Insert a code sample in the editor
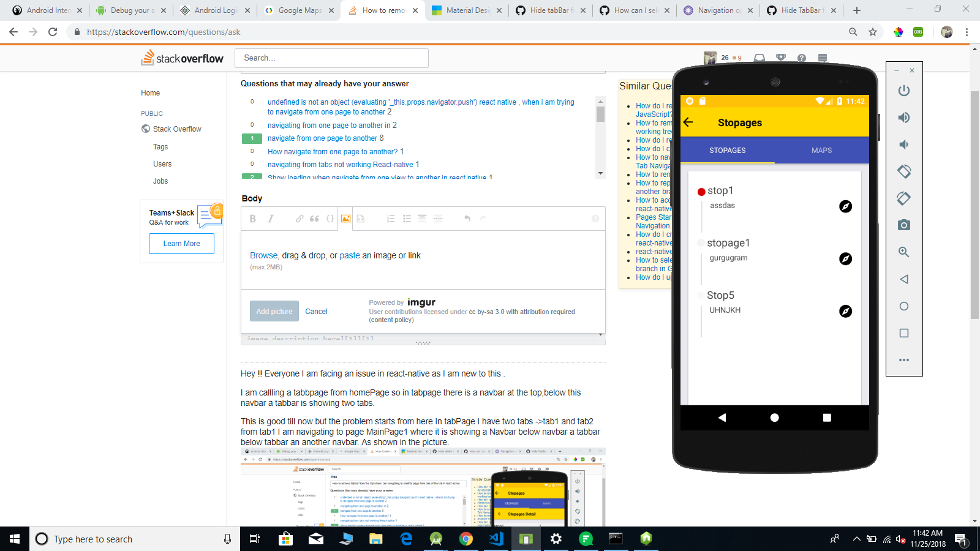 click(331, 219)
